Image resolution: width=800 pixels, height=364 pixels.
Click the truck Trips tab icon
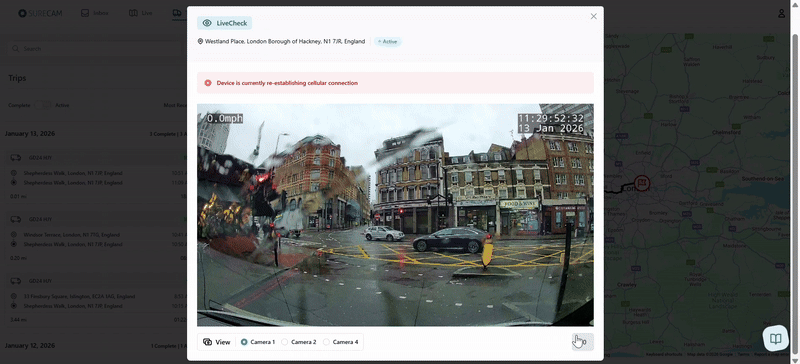177,13
